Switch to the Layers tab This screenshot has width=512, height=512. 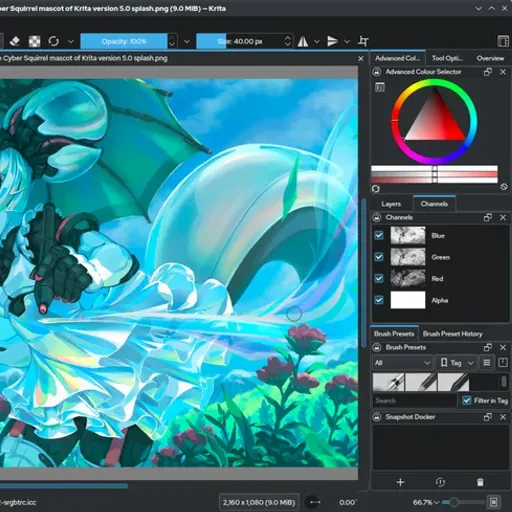click(x=391, y=204)
